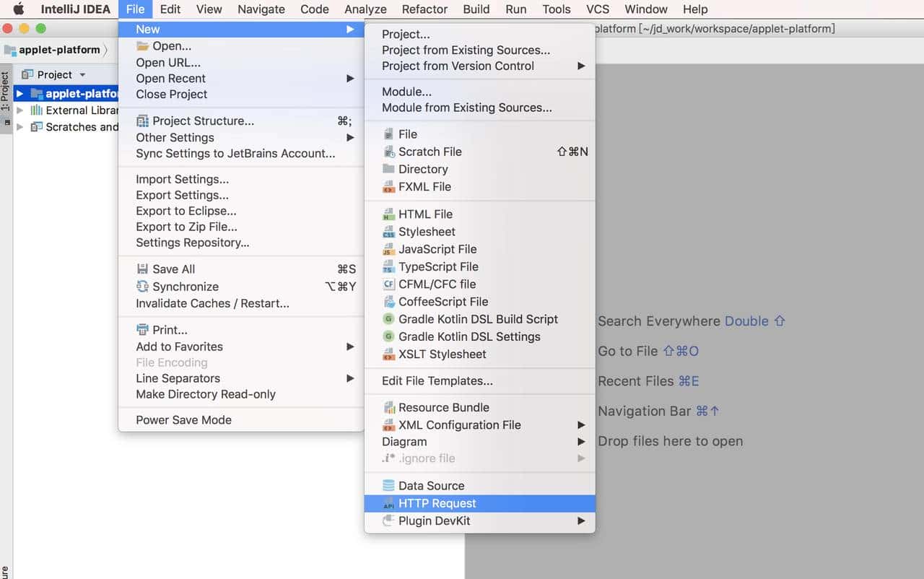Click the Synchronize refresh icon

[x=142, y=287]
